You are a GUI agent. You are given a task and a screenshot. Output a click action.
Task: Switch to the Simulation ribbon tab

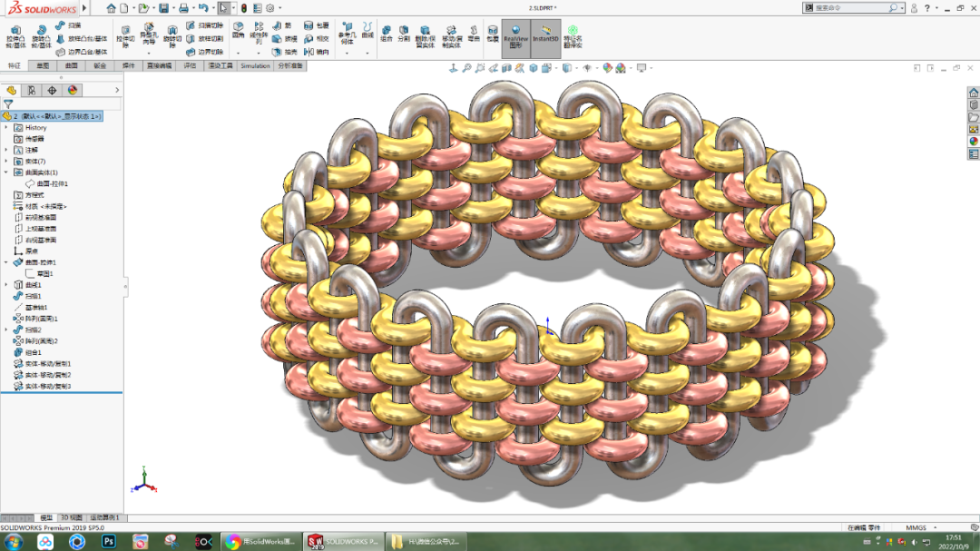(254, 65)
